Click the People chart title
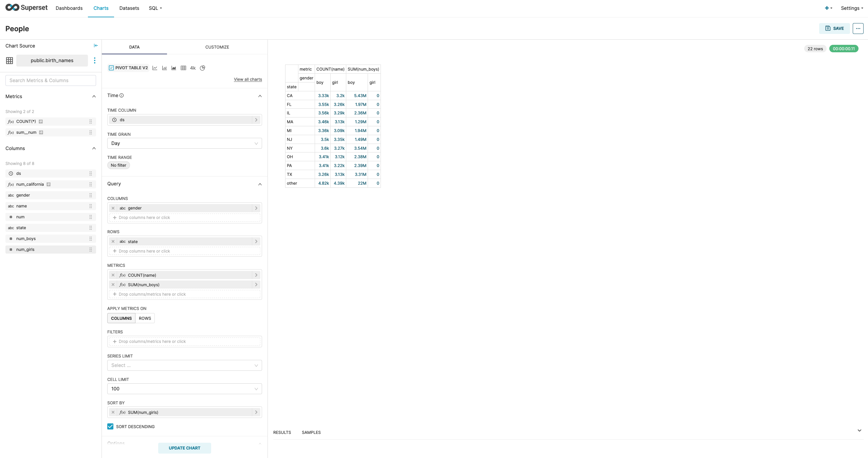This screenshot has width=868, height=458. (x=17, y=29)
